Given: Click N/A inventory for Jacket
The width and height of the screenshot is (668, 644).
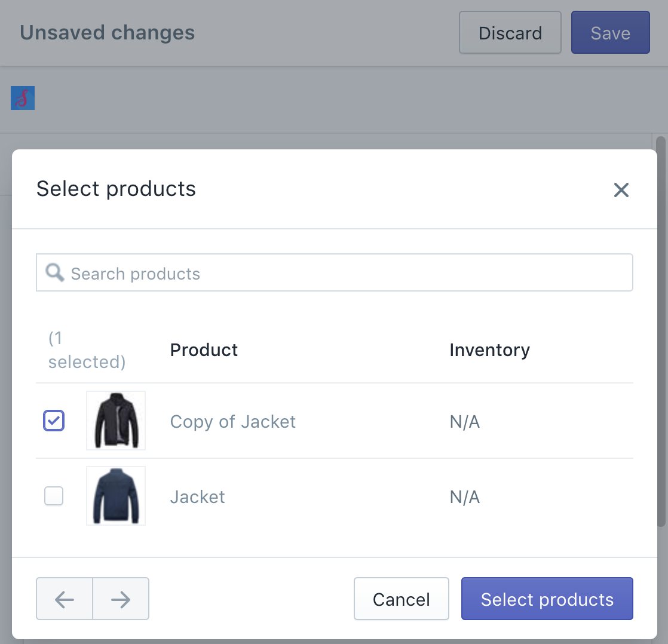Looking at the screenshot, I should [x=465, y=497].
